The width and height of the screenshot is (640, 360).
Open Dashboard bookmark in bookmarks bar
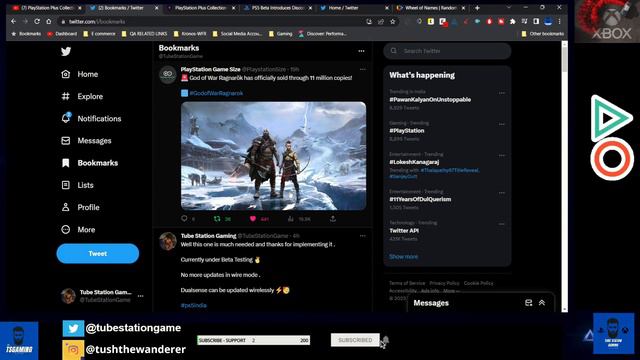[x=62, y=34]
